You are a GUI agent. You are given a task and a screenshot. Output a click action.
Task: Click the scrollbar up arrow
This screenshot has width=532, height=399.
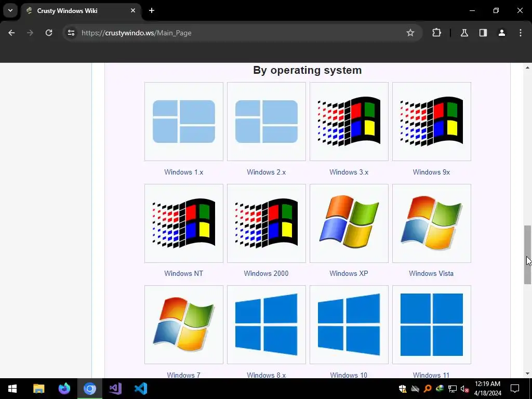click(x=528, y=68)
